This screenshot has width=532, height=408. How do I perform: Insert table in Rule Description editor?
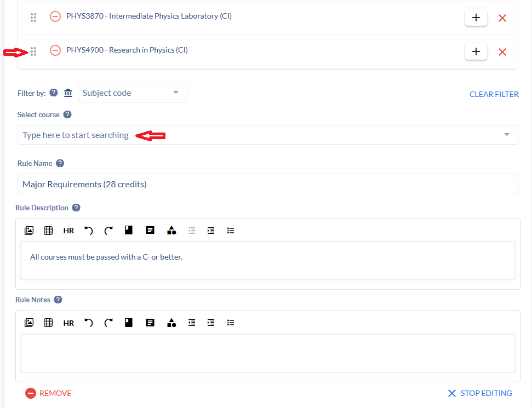48,231
